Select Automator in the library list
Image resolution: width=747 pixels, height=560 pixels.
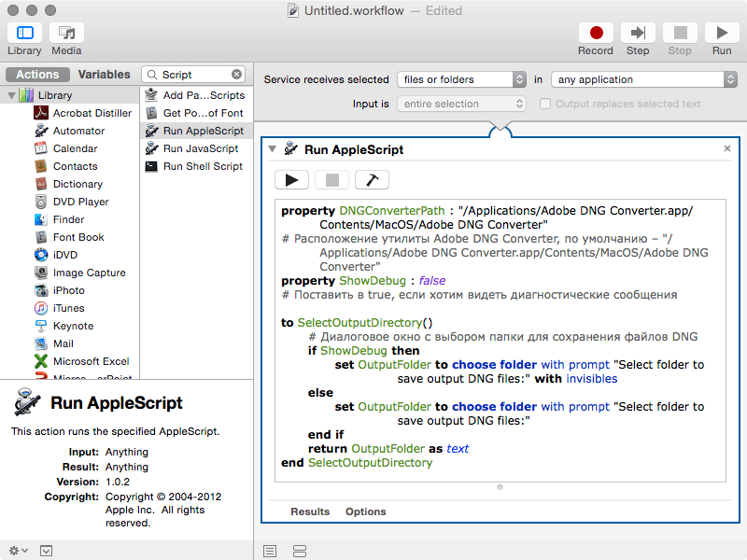tap(69, 131)
